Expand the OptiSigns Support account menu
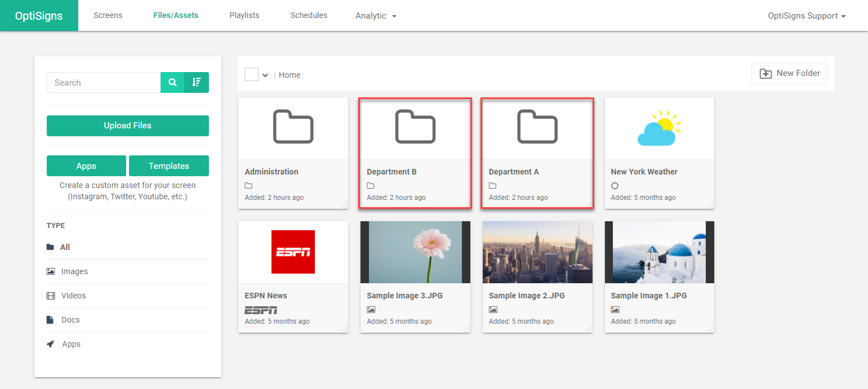The height and width of the screenshot is (389, 868). pyautogui.click(x=807, y=16)
